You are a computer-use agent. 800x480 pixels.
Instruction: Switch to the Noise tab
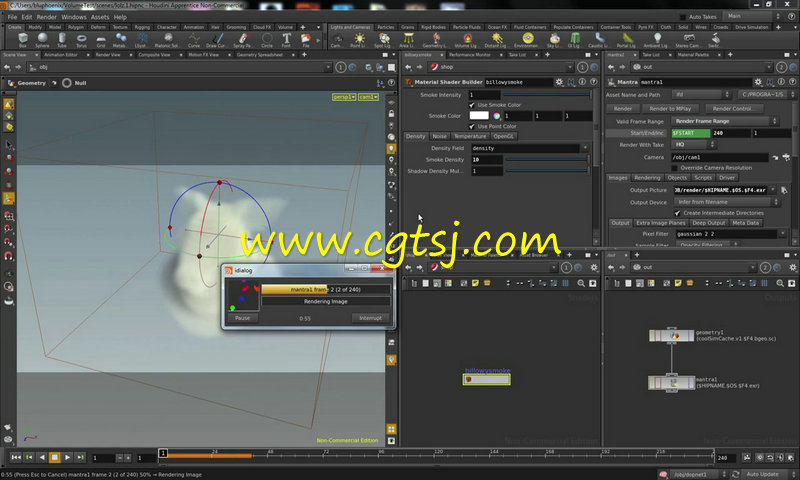click(439, 136)
